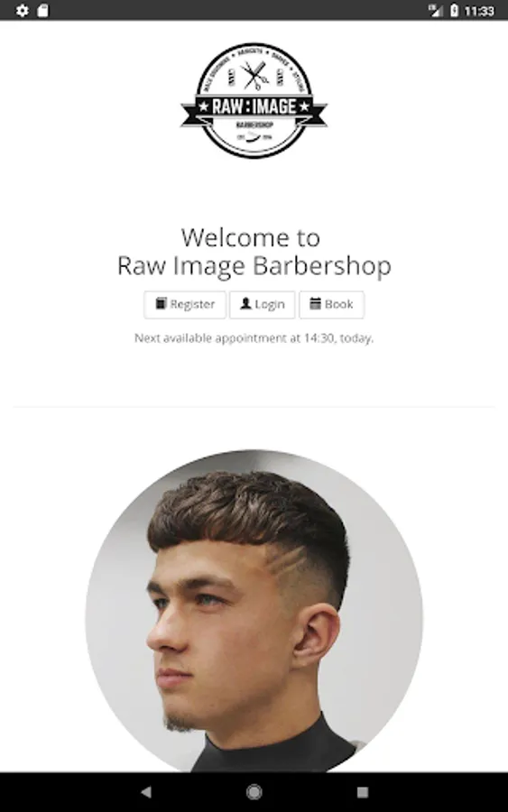Tap the settings gear in status bar

point(23,10)
